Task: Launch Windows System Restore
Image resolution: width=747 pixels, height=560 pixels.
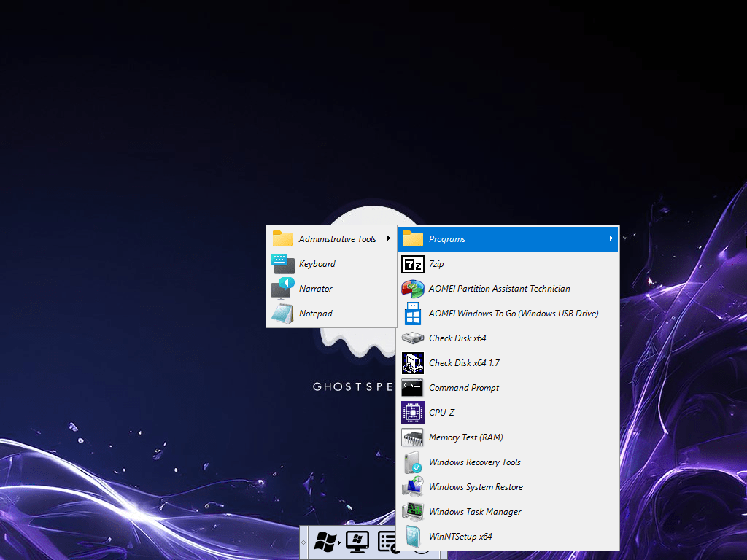Action: [476, 486]
